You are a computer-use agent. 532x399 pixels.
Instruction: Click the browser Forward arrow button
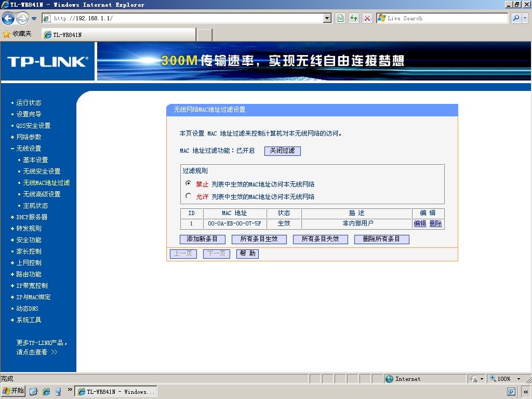[22, 18]
